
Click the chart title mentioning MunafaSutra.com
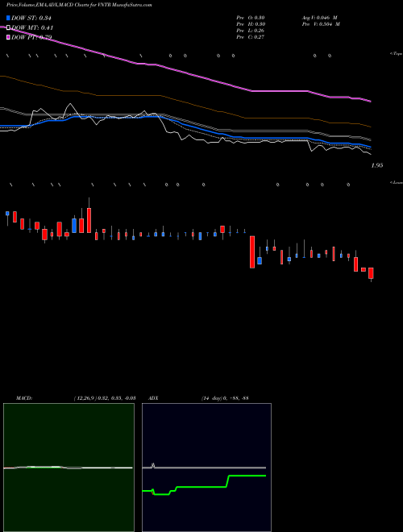pos(79,5)
